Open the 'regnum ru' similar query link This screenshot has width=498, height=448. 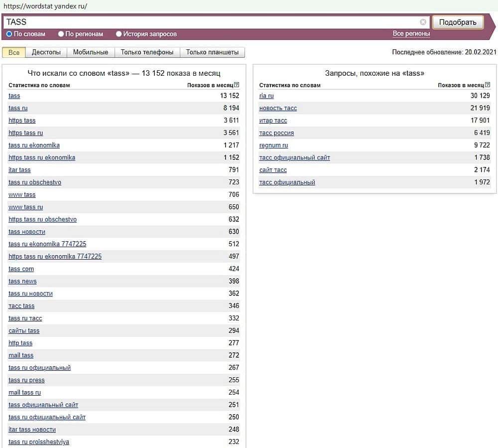[x=273, y=145]
